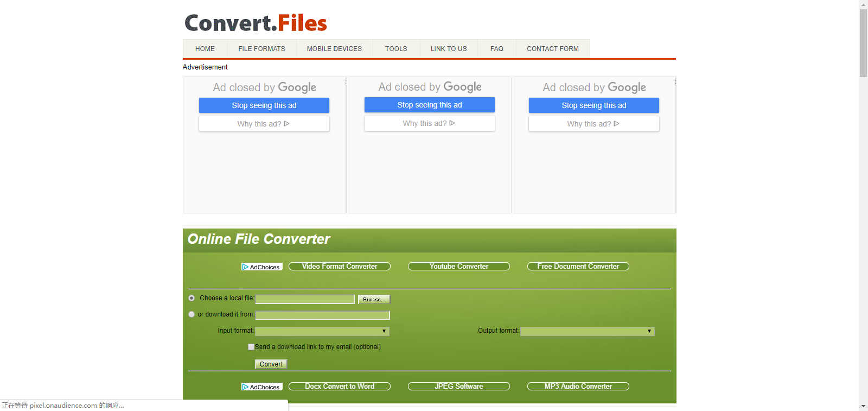This screenshot has height=411, width=868.
Task: Click bottom AdChoices icon
Action: (261, 387)
